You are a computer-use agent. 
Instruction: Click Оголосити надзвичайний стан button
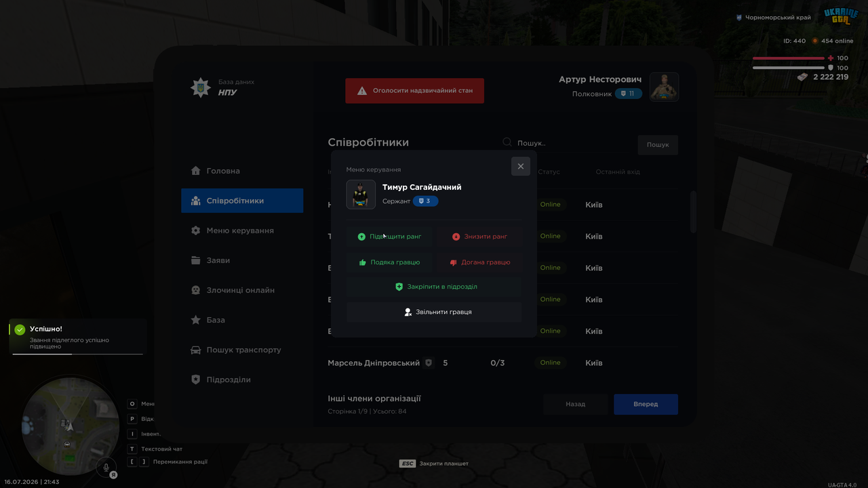[x=415, y=91]
